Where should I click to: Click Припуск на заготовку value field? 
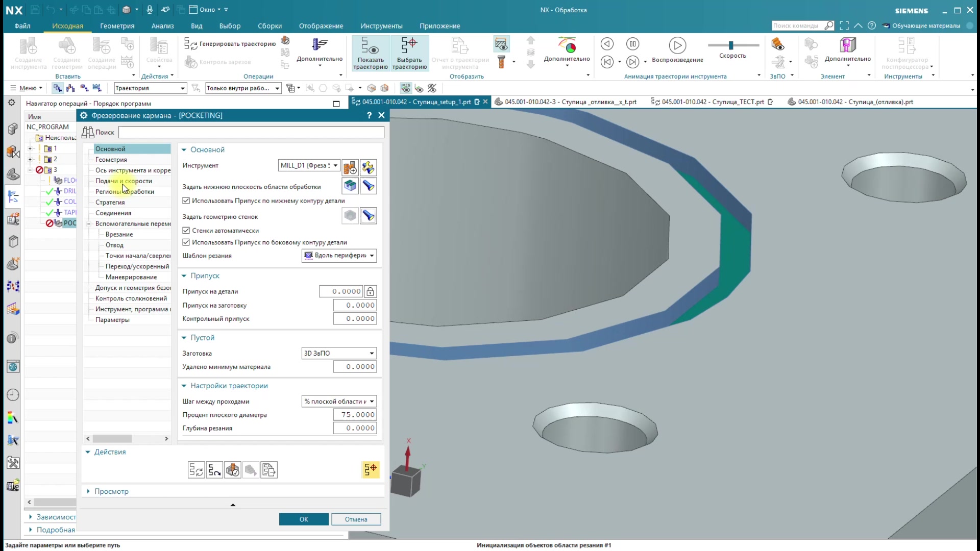coord(355,305)
